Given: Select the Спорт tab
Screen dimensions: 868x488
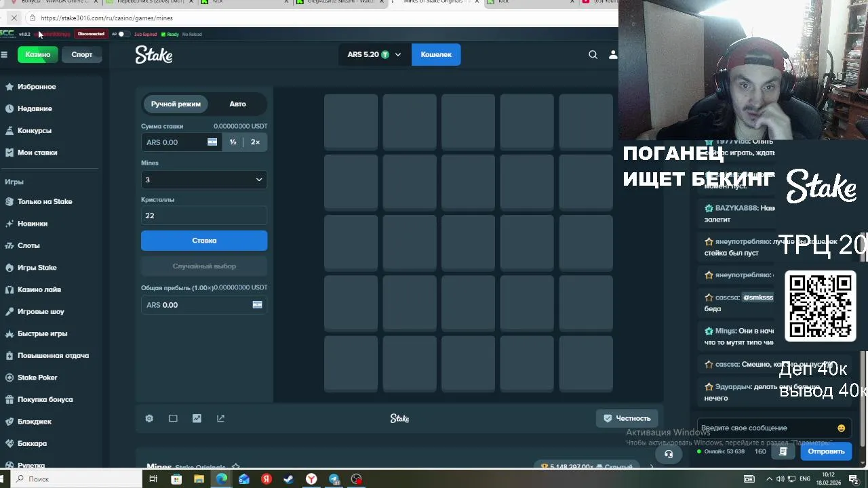Looking at the screenshot, I should pyautogui.click(x=82, y=54).
